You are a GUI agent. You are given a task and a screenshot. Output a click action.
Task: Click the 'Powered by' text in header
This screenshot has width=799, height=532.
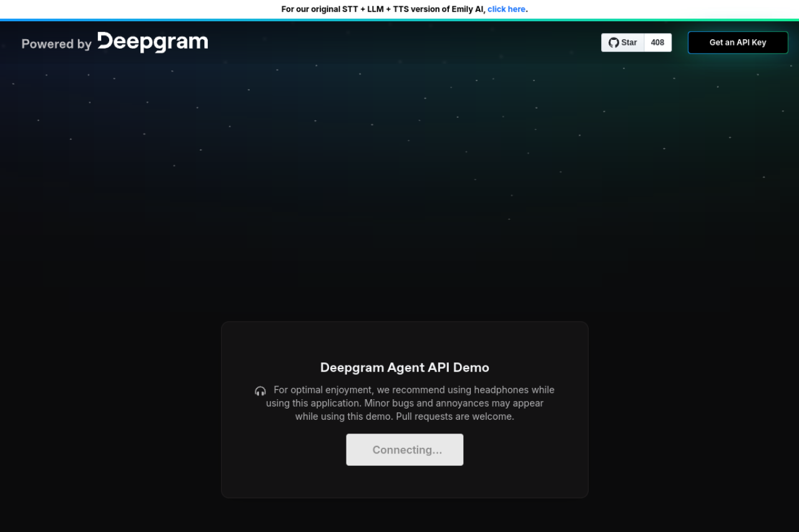click(x=57, y=44)
